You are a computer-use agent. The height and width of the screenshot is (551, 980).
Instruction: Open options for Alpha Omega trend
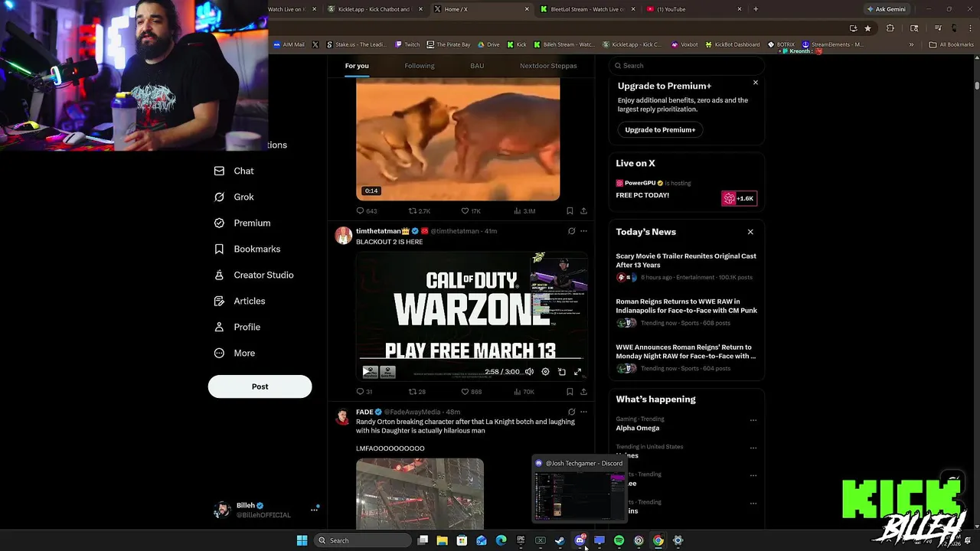tap(753, 420)
